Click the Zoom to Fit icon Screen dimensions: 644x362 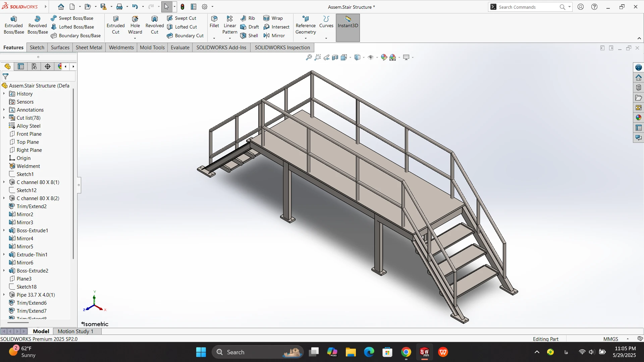point(309,58)
